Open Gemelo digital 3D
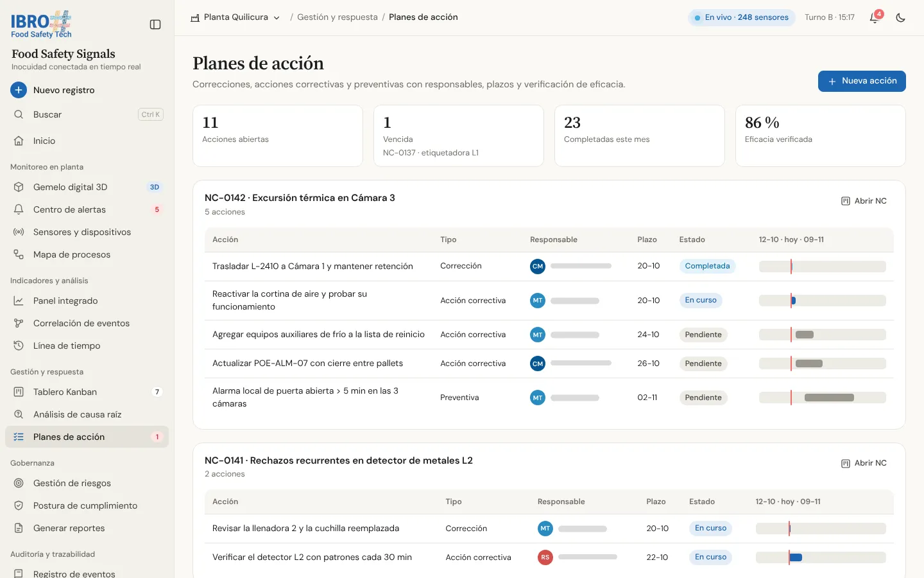 87,187
